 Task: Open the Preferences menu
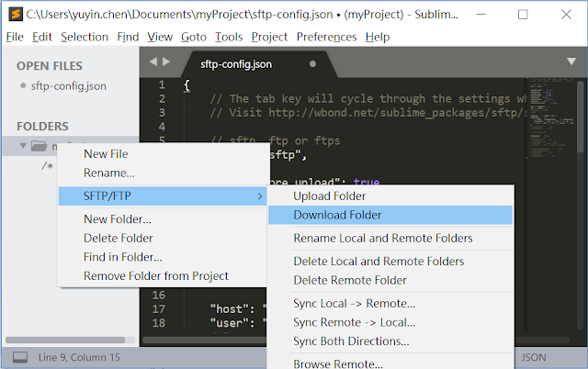(326, 37)
